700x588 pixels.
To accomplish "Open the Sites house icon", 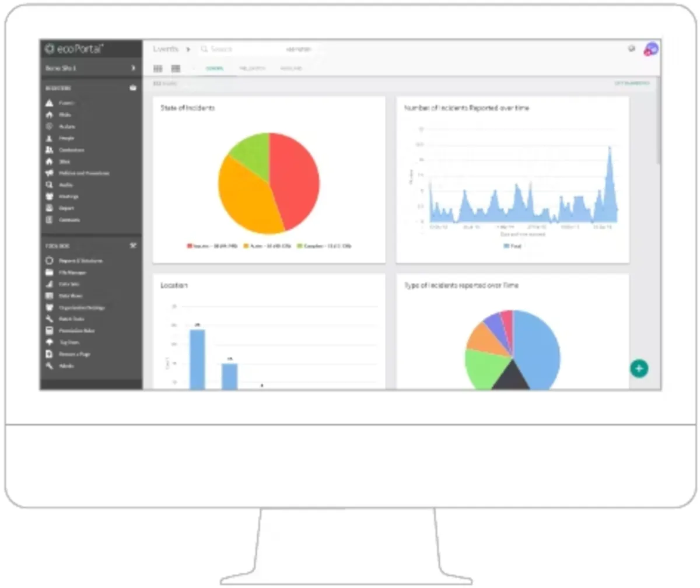I will [50, 162].
